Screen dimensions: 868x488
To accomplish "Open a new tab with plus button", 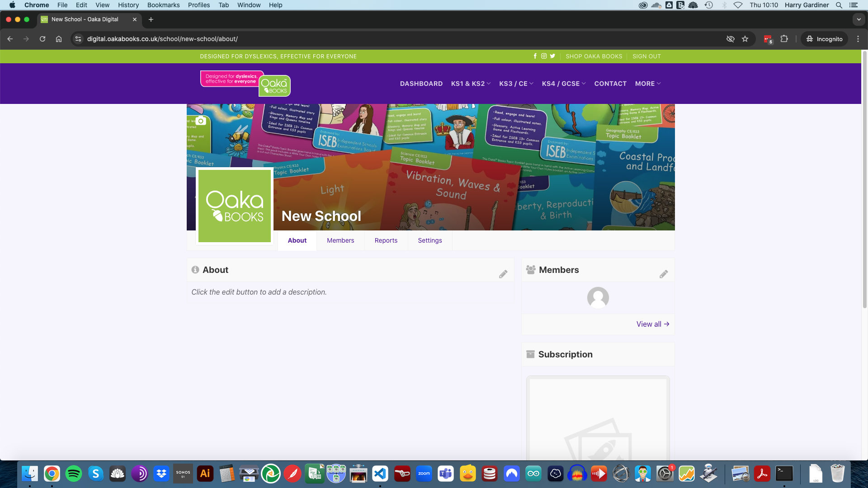I will pos(151,19).
